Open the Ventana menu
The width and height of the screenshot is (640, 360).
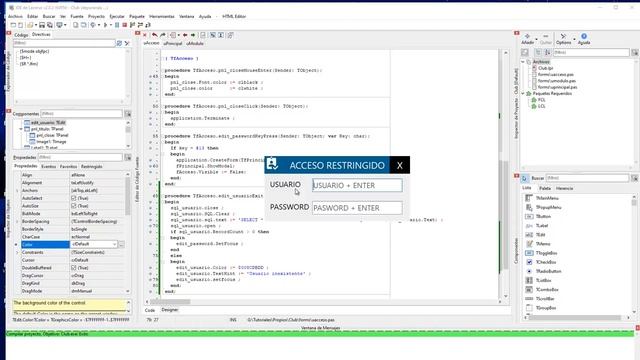[x=187, y=16]
